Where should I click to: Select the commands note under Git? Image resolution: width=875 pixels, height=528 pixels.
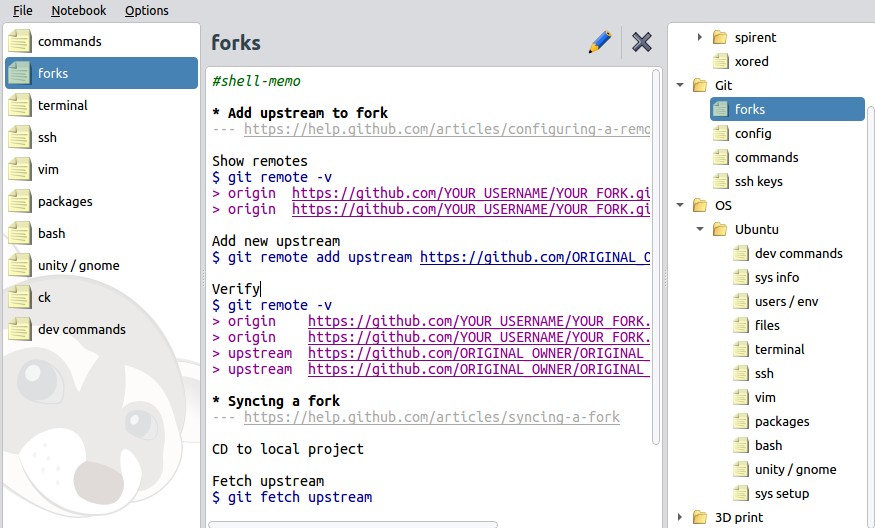[x=756, y=157]
